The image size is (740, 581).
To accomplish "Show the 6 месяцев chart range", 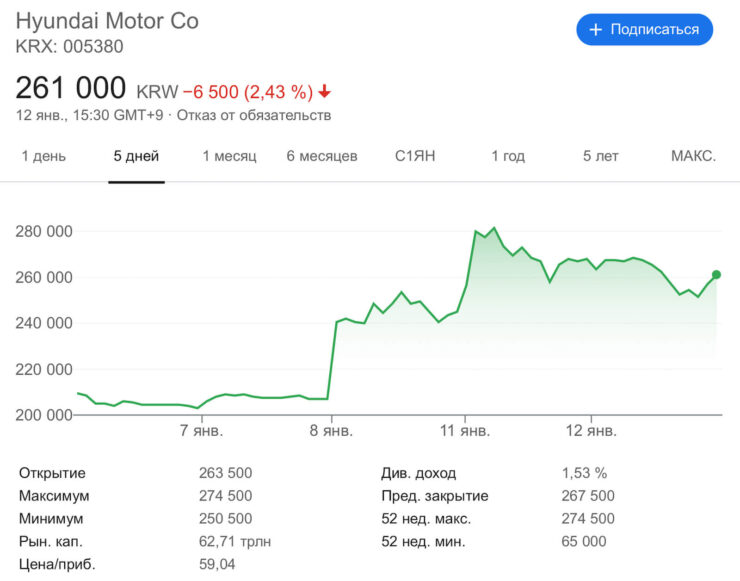I will 321,156.
